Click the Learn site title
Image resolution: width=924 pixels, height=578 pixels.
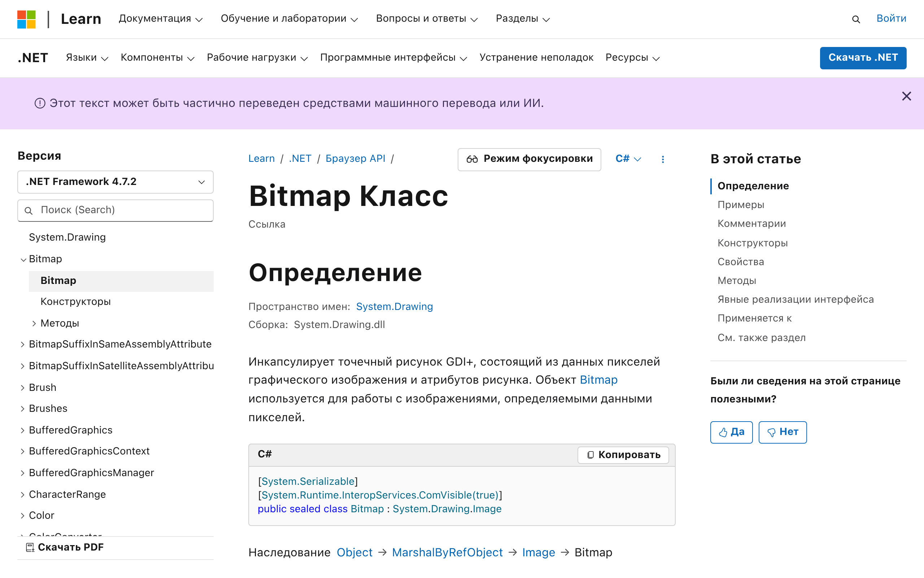[81, 19]
